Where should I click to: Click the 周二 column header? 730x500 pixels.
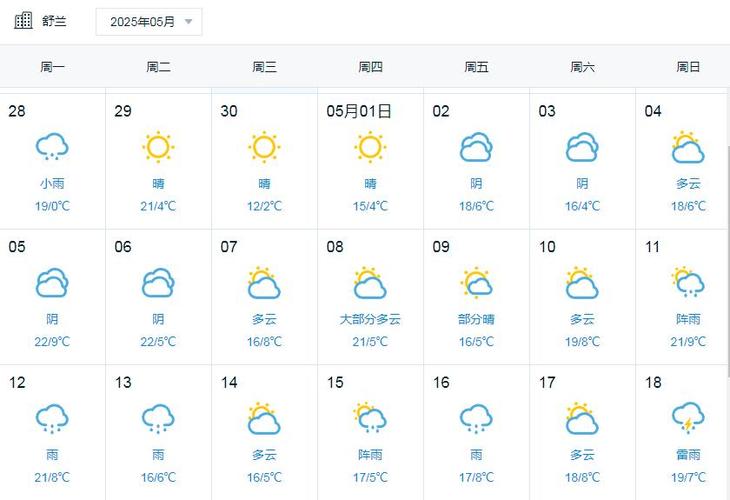158,67
